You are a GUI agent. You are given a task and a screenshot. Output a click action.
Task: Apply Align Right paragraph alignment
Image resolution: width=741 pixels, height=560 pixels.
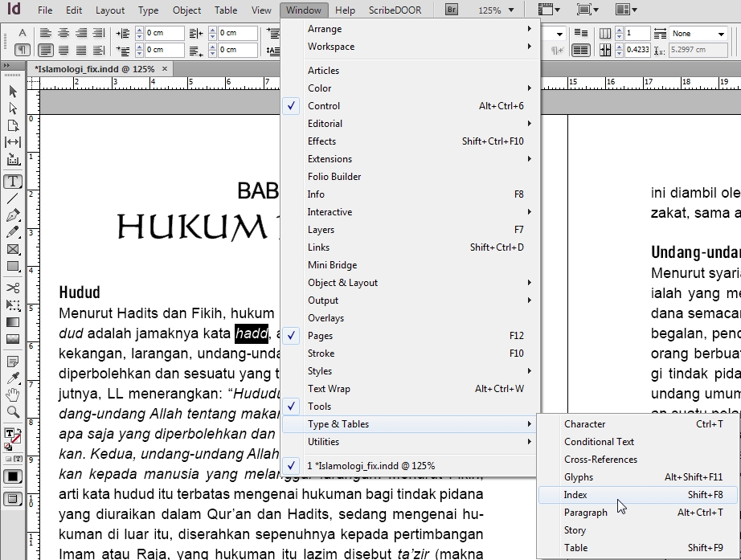(x=81, y=33)
